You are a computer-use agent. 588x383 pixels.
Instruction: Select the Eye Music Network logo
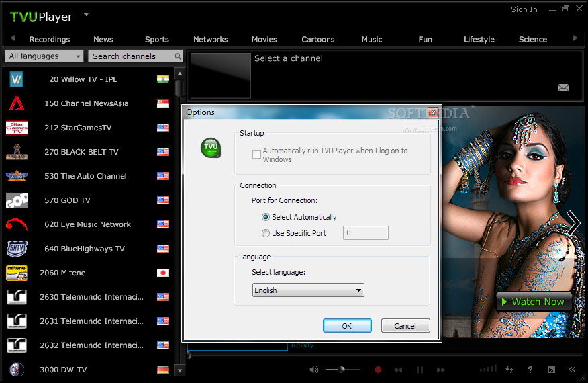coord(17,224)
